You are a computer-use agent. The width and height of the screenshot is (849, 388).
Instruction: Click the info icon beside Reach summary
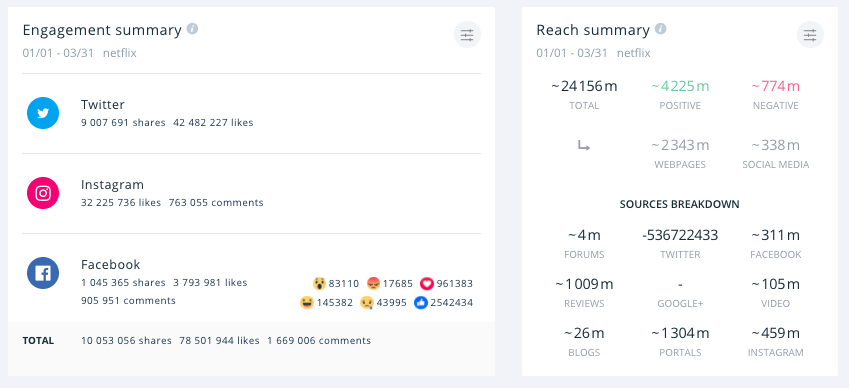pos(660,29)
